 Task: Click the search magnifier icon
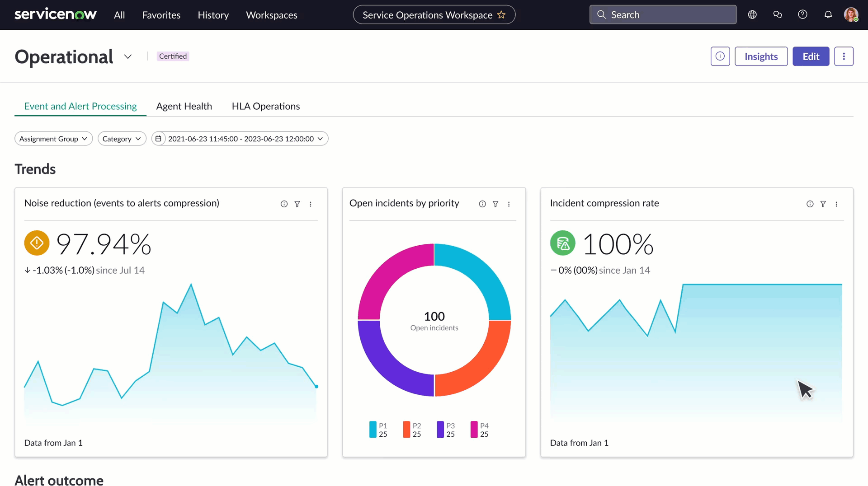(601, 14)
